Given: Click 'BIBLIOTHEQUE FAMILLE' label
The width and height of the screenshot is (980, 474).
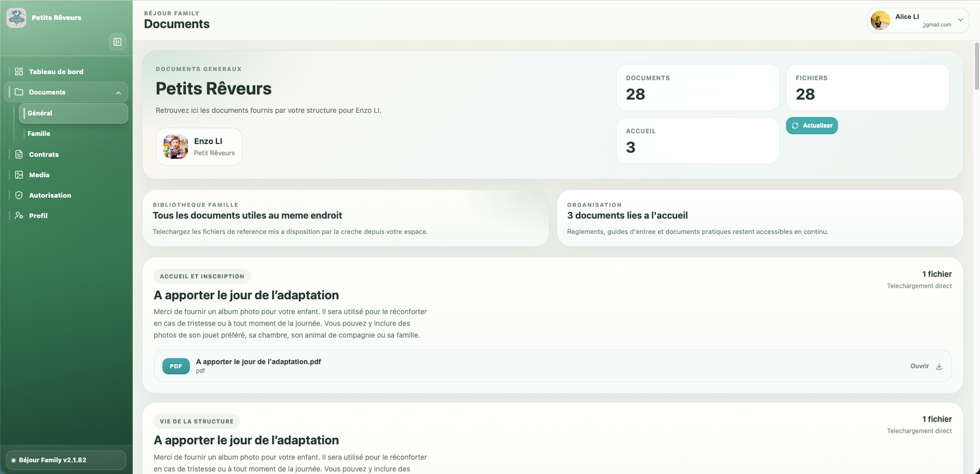Looking at the screenshot, I should pos(196,205).
